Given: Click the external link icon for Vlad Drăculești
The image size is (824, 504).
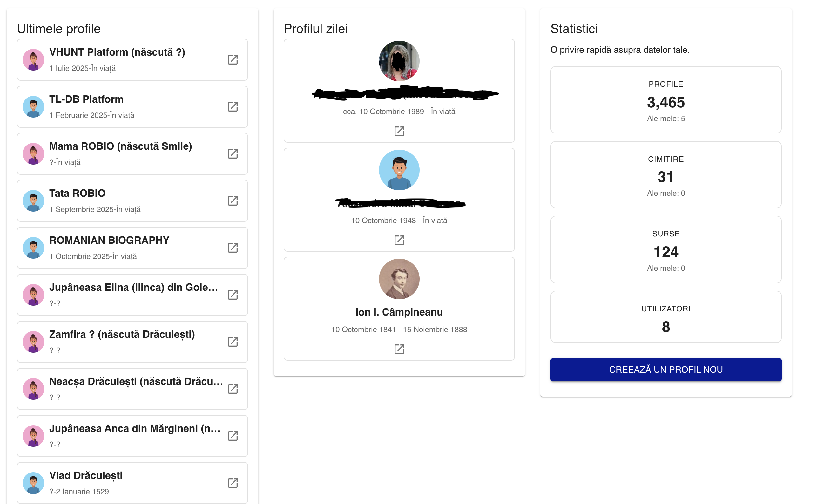Looking at the screenshot, I should coord(233,483).
